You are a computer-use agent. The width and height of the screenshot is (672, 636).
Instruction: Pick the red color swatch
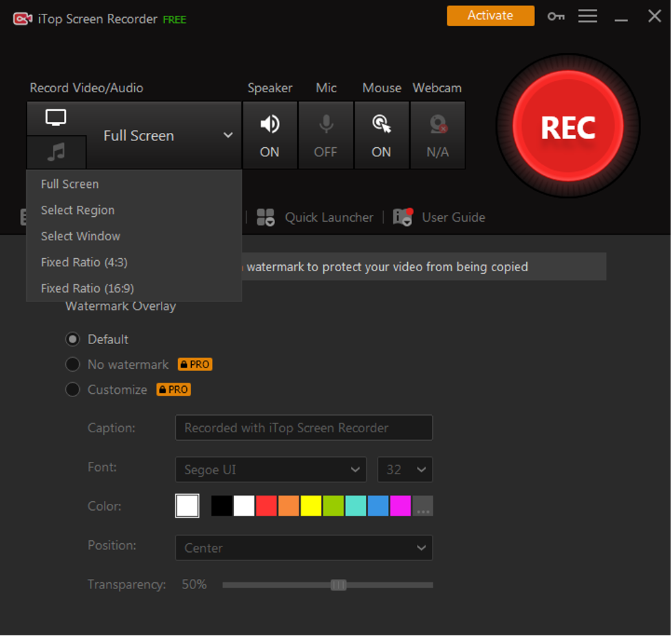click(266, 506)
